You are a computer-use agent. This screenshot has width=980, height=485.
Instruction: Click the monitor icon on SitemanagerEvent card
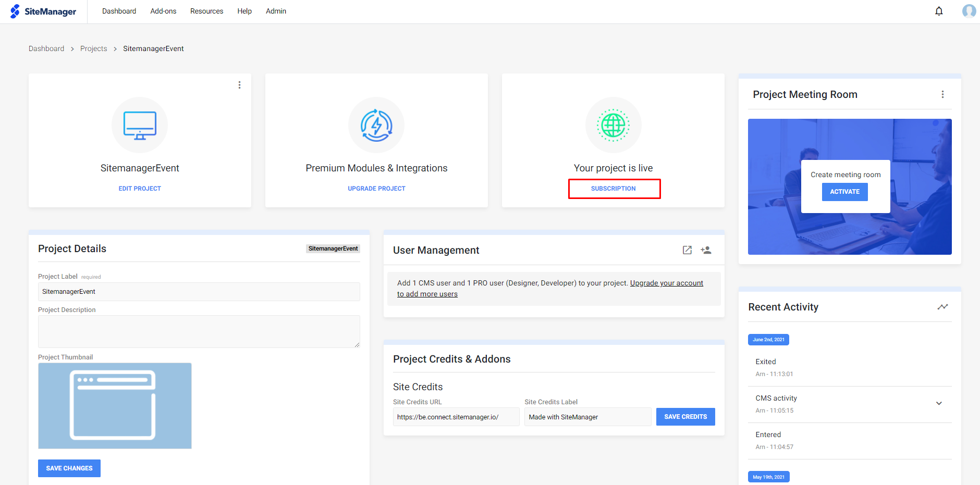[140, 126]
